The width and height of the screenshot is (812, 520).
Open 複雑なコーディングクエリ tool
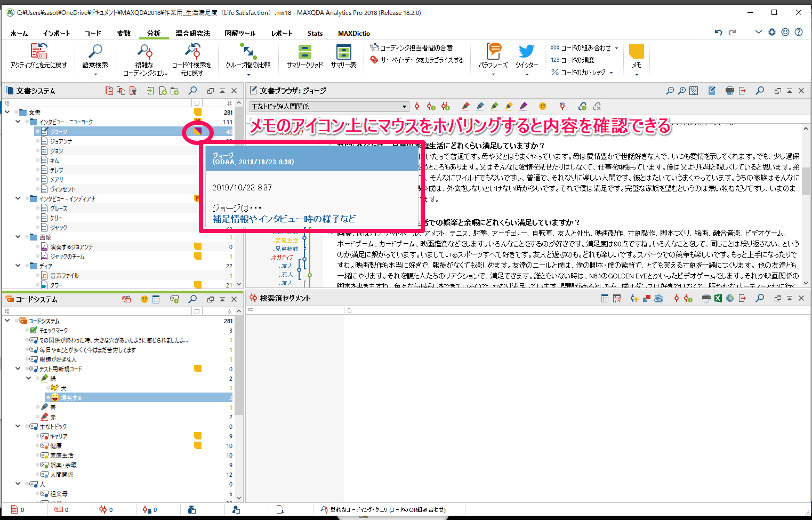click(145, 60)
